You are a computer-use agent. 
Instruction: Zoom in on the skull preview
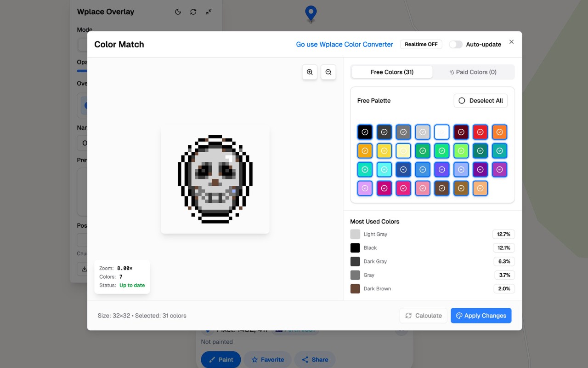point(310,72)
